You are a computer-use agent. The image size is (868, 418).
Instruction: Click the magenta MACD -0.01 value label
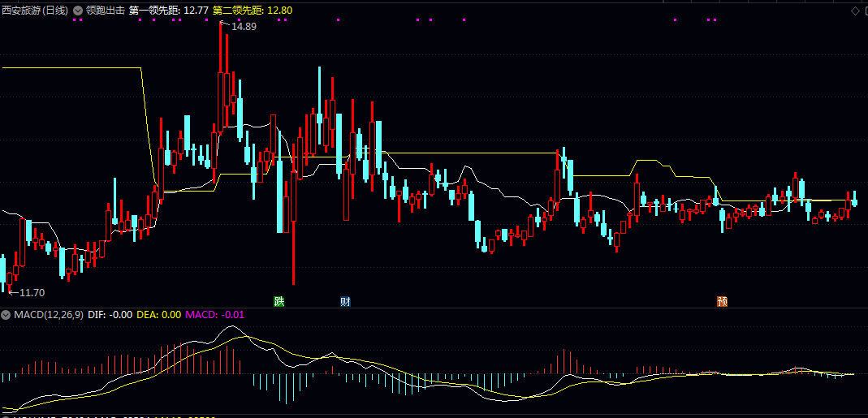coord(215,314)
